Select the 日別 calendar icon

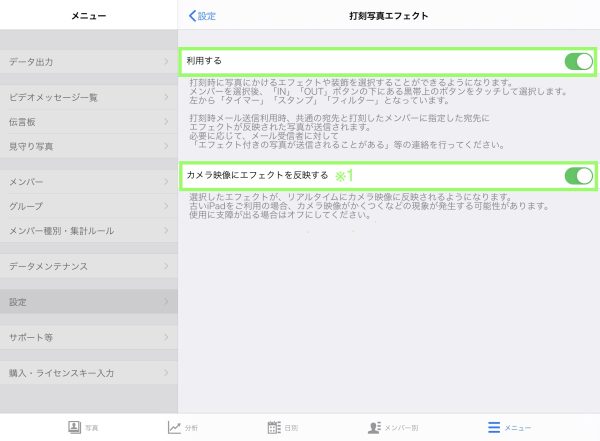point(274,427)
